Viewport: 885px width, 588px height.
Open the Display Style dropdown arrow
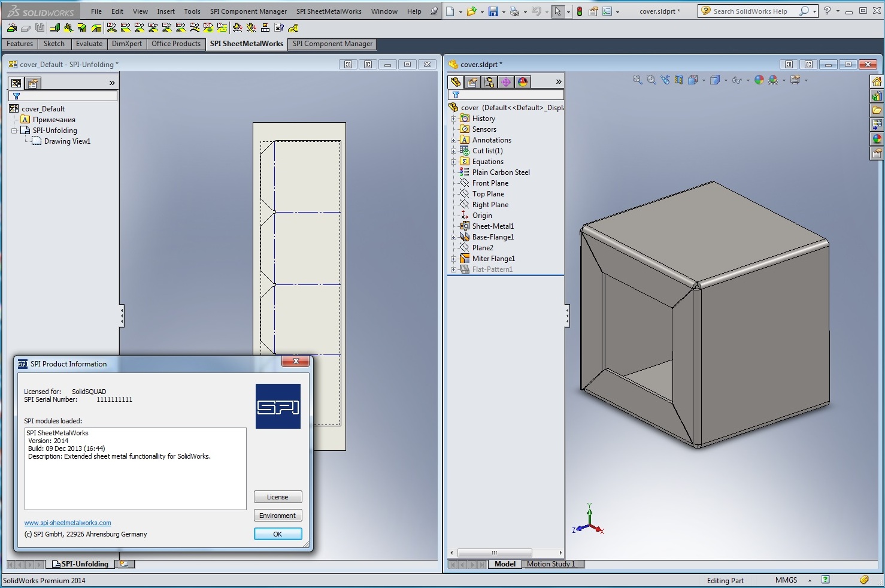click(x=726, y=80)
